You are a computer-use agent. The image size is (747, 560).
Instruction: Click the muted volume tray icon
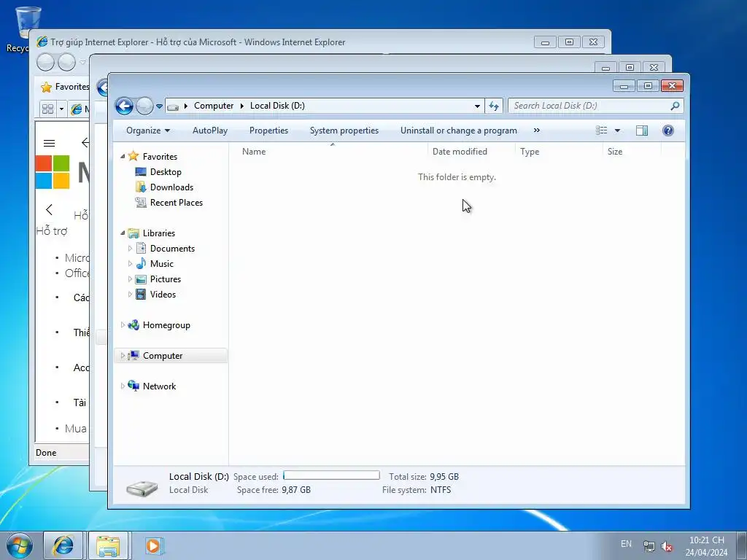(x=667, y=547)
